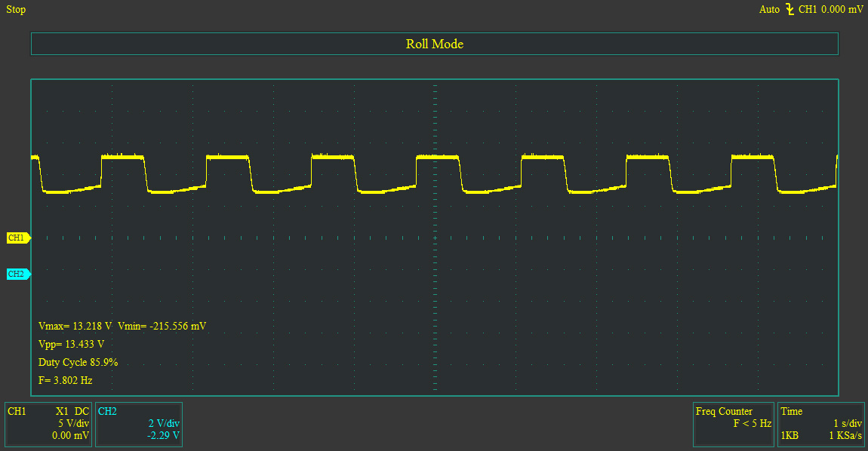
Task: Click the yellow CH1 ground level marker
Action: click(x=18, y=238)
